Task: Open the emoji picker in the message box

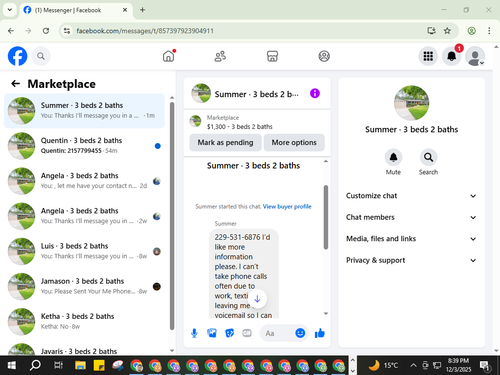Action: (x=300, y=333)
